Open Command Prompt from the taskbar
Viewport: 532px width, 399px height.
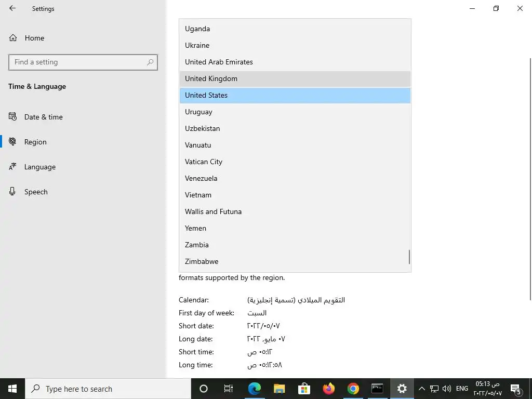click(x=377, y=389)
